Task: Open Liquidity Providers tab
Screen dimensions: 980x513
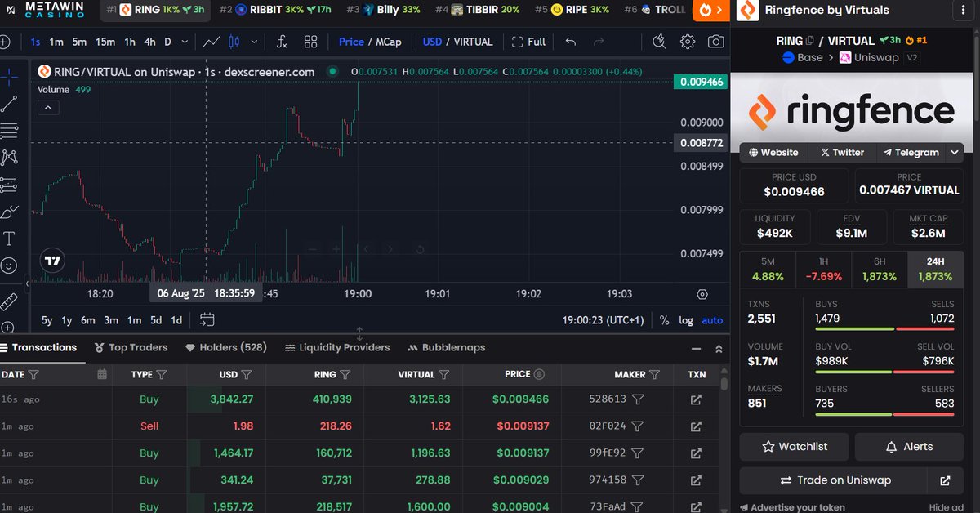Action: (x=337, y=347)
